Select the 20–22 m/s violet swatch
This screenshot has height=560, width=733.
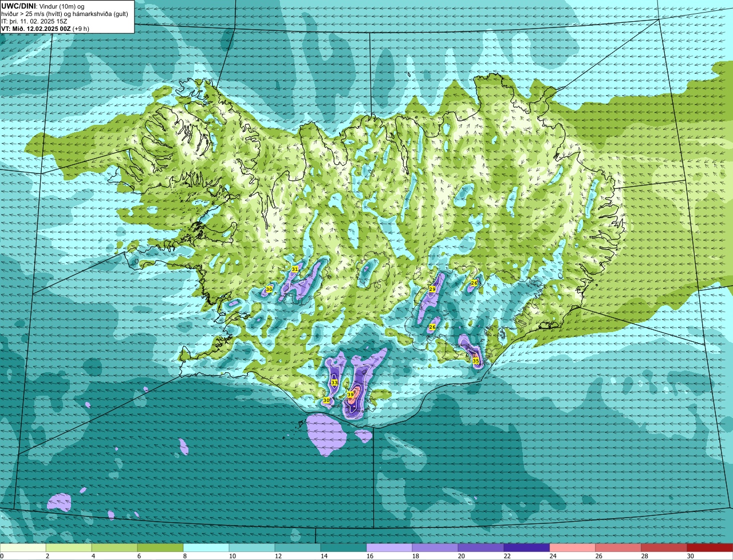point(481,547)
